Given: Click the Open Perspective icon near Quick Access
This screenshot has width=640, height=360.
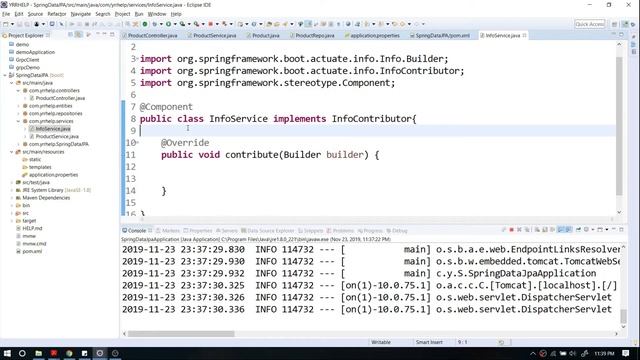Looking at the screenshot, I should [614, 24].
